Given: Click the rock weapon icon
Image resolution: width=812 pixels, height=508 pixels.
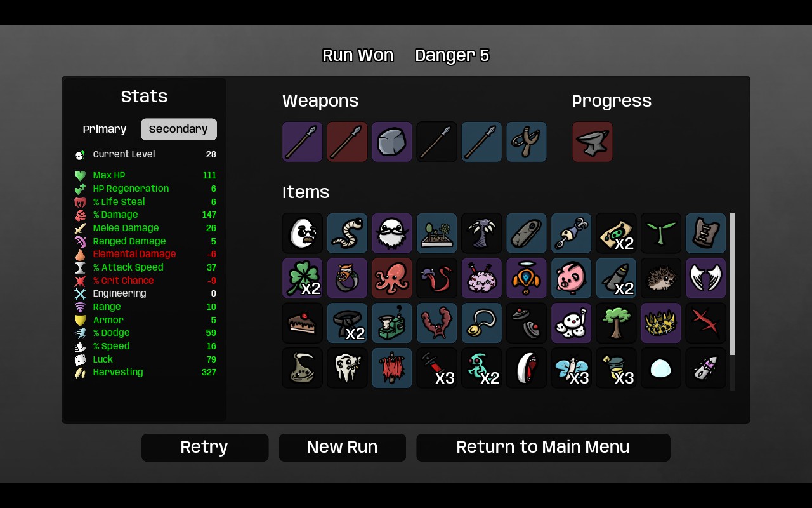Looking at the screenshot, I should point(392,142).
